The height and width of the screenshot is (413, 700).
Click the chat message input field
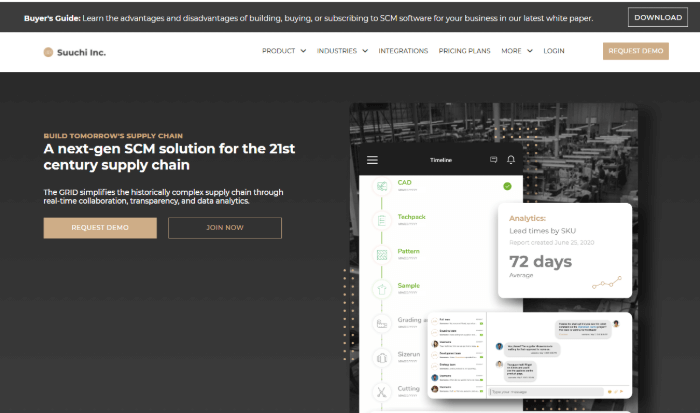point(546,392)
